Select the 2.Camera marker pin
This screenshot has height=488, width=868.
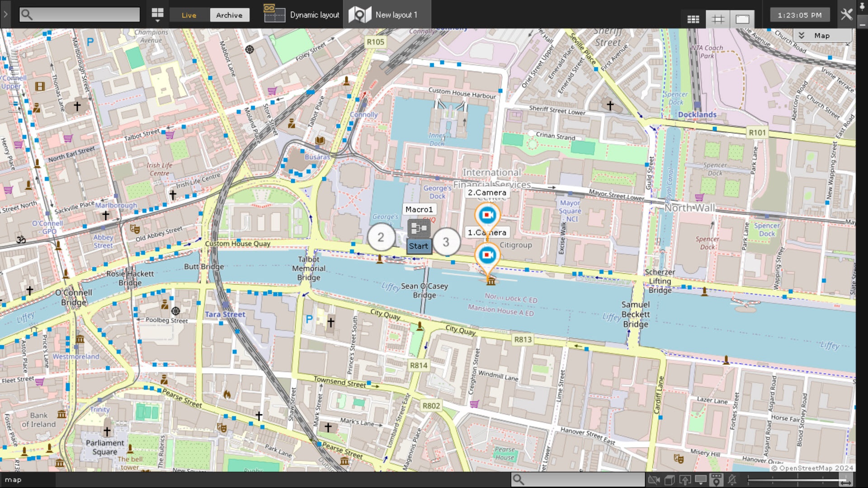pyautogui.click(x=487, y=216)
